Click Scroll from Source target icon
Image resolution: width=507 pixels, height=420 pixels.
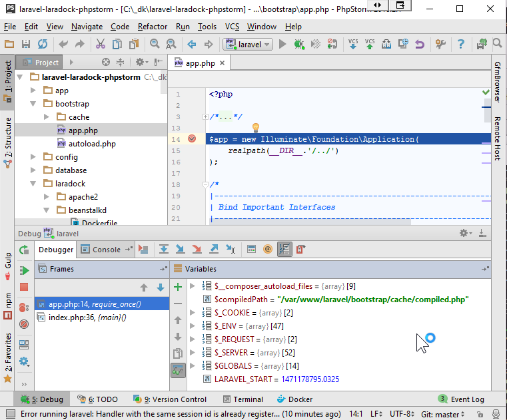click(106, 62)
